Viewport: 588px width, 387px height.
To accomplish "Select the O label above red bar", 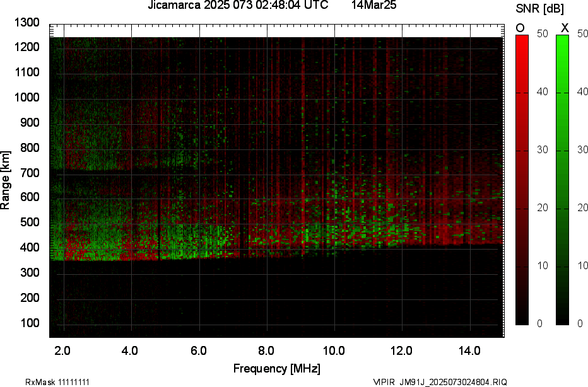I will coord(520,27).
